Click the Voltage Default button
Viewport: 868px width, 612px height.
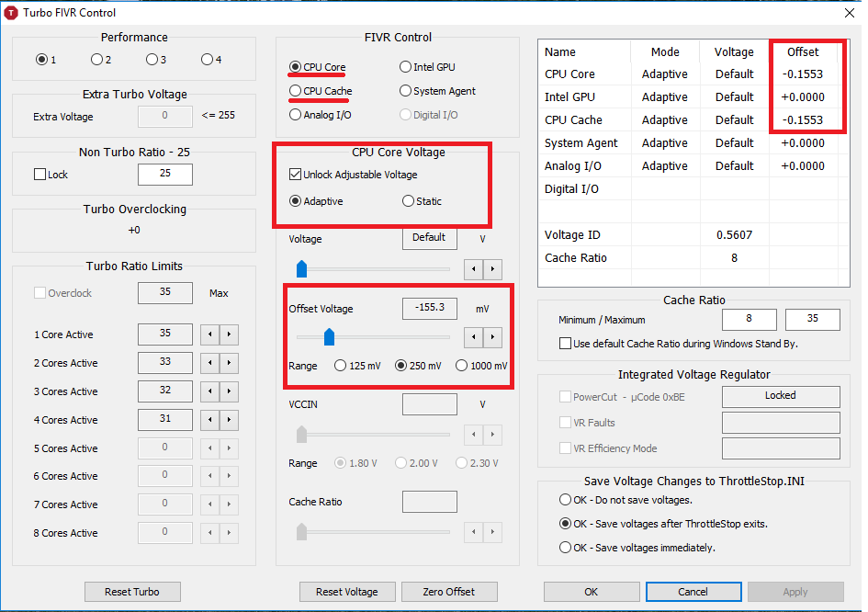(430, 238)
